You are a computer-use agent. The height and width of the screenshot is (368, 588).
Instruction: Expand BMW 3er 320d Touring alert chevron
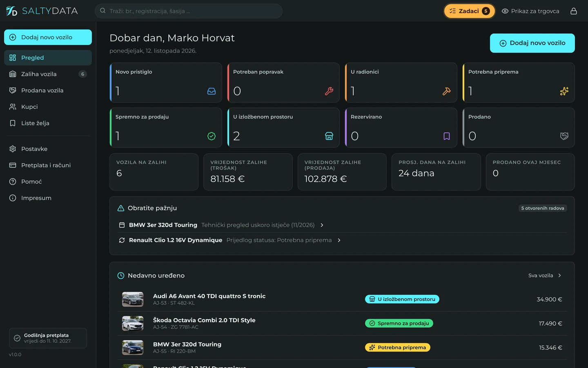322,225
